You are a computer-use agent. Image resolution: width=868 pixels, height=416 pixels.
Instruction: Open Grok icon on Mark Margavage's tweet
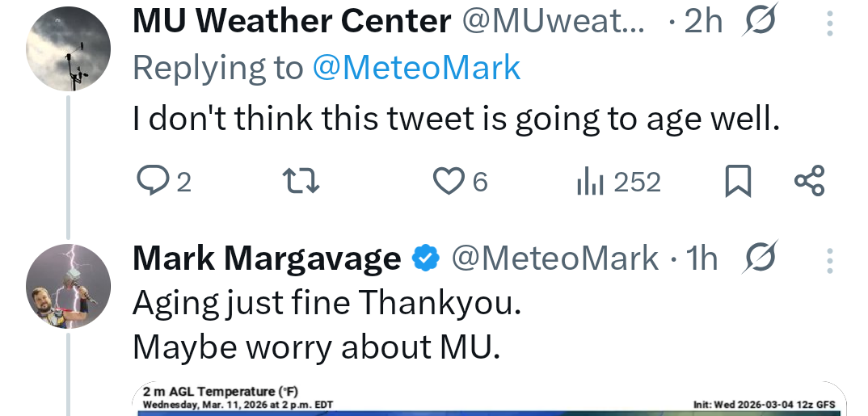pos(760,258)
